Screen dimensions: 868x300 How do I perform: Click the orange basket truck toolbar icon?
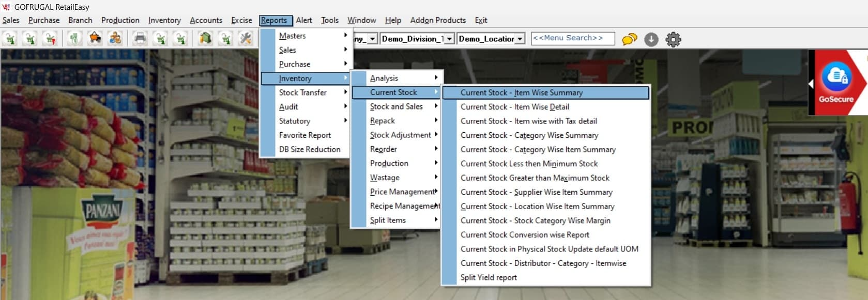pyautogui.click(x=95, y=39)
